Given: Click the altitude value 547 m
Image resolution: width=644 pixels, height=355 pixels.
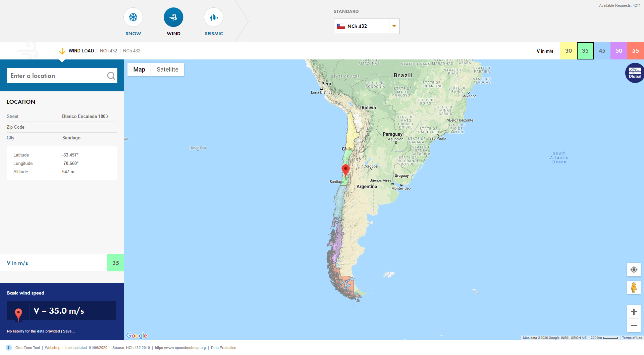Looking at the screenshot, I should 68,172.
